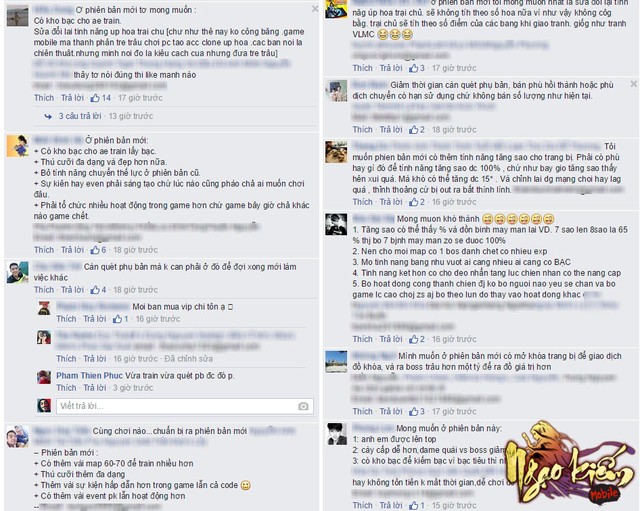Click thumbs-up icon on Mời bạn mua vip reply
Screen dimensions: 640x511
118,319
